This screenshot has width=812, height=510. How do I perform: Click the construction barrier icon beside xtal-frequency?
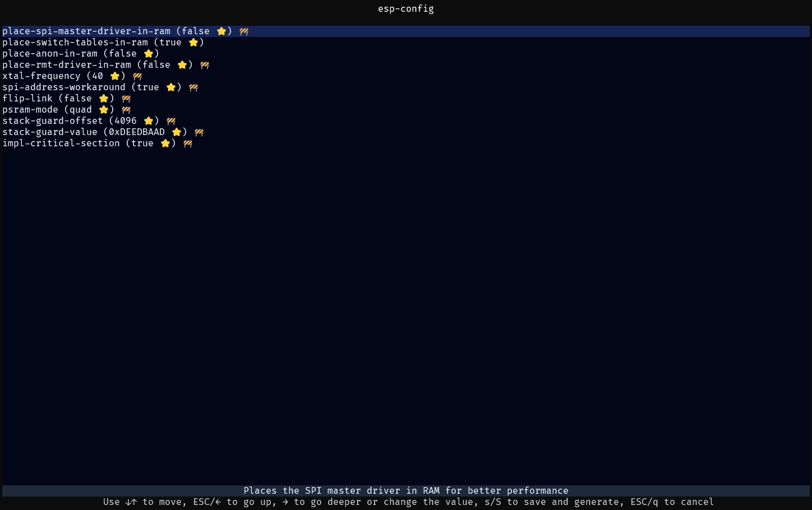(137, 76)
